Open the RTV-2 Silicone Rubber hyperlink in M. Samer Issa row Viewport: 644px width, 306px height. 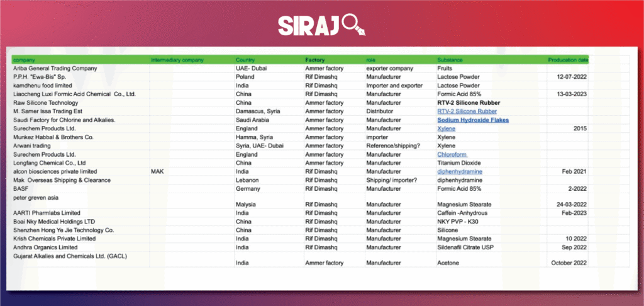click(x=467, y=111)
